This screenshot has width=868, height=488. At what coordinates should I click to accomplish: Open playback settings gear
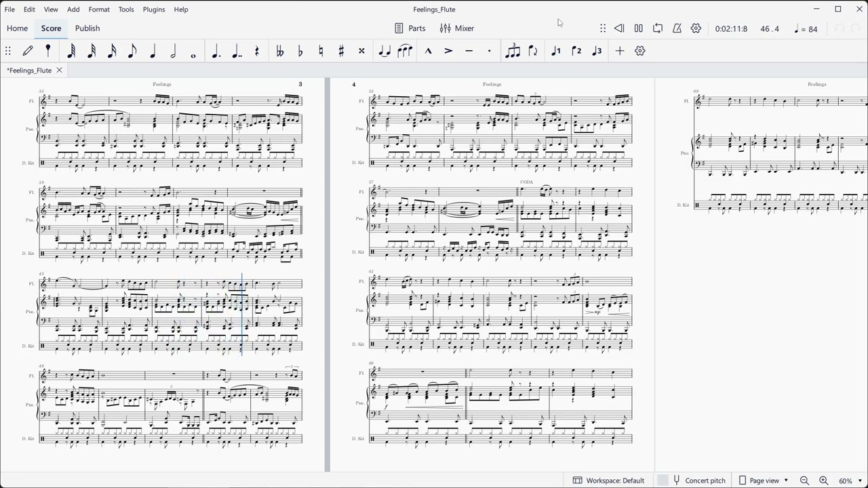[x=696, y=28]
